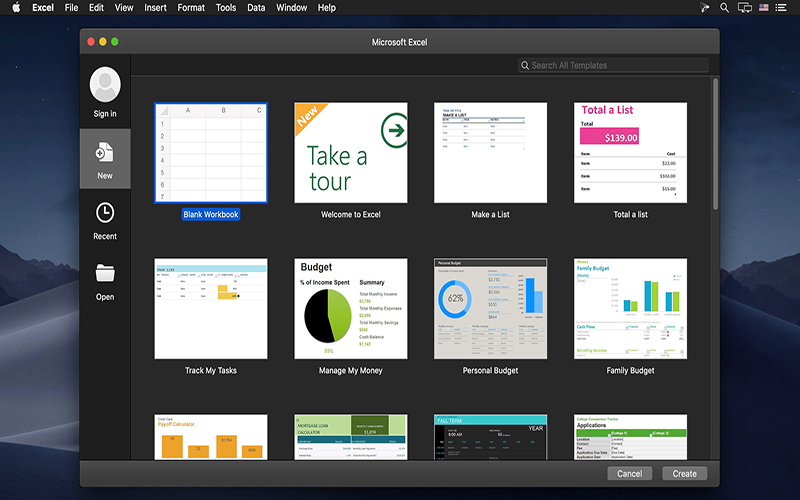Open the Notification Center list icon
Image resolution: width=800 pixels, height=500 pixels.
tap(781, 7)
